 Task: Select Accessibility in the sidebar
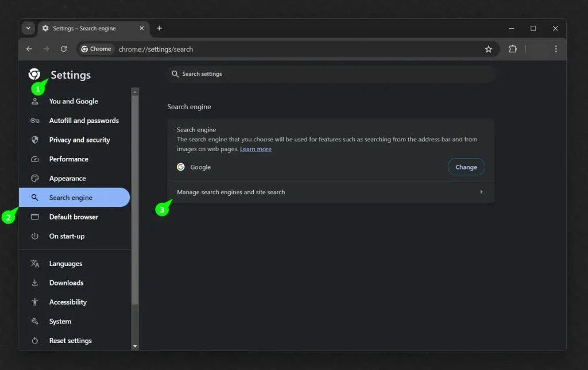click(x=68, y=302)
